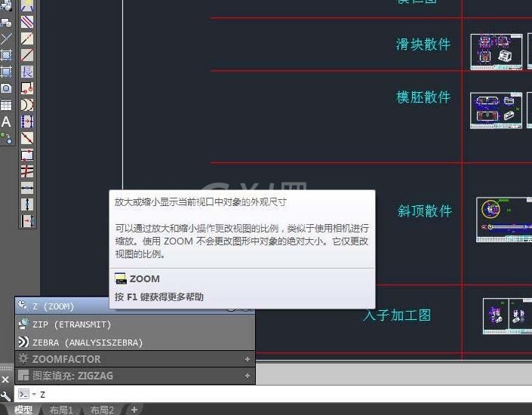
Task: Click the 入子加工图 drawing thumbnail
Action: (x=507, y=316)
